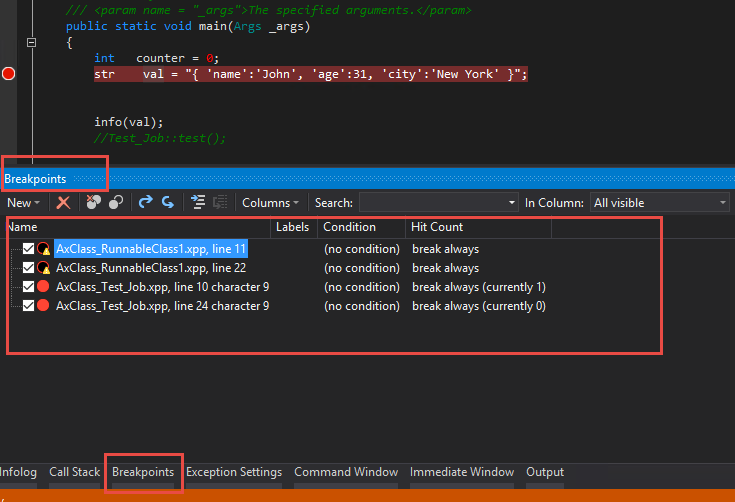The image size is (735, 502).
Task: Click the Go To Disassembly icon
Action: point(220,202)
